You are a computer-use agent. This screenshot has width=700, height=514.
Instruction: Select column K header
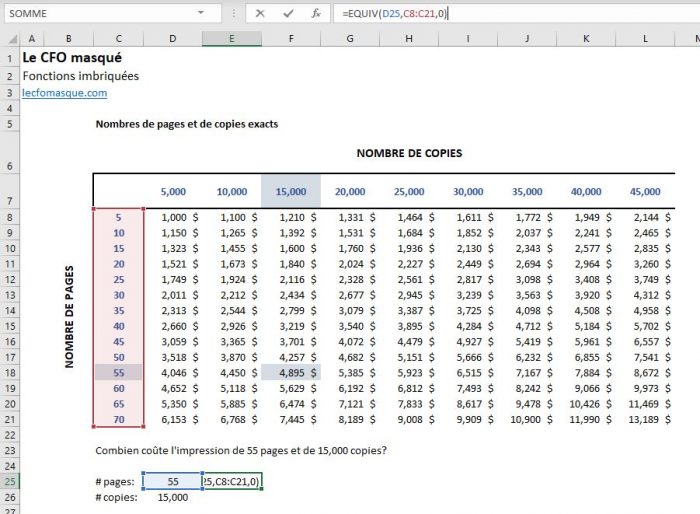(x=586, y=39)
